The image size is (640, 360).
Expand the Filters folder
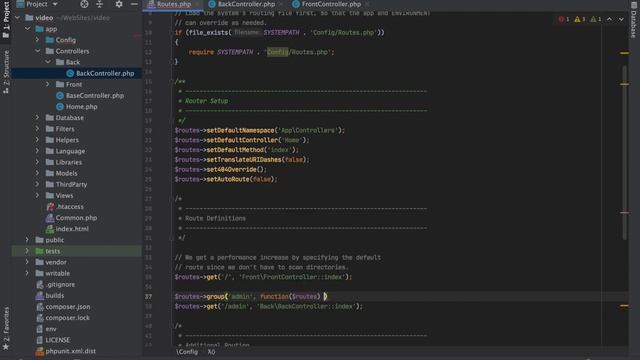pos(38,129)
